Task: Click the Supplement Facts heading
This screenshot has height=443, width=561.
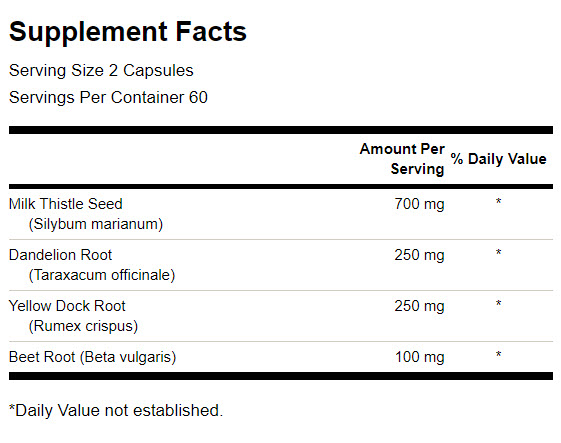Action: 128,32
